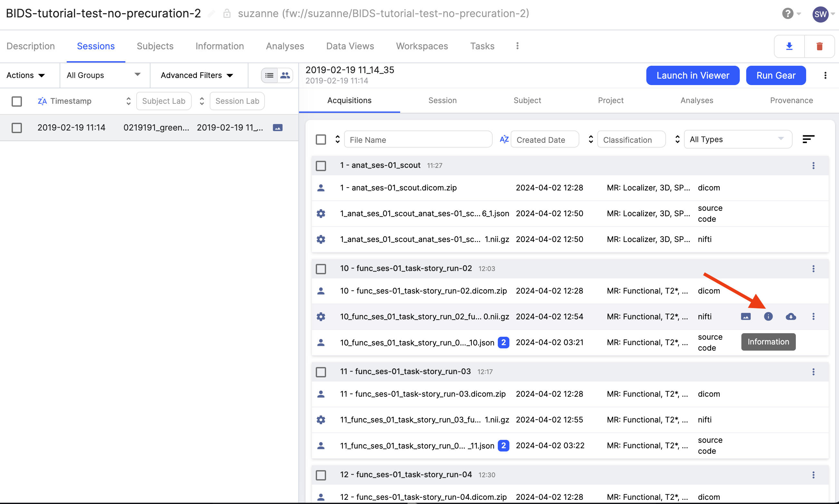Open session three-dot menu next to Run Gear

pos(825,75)
